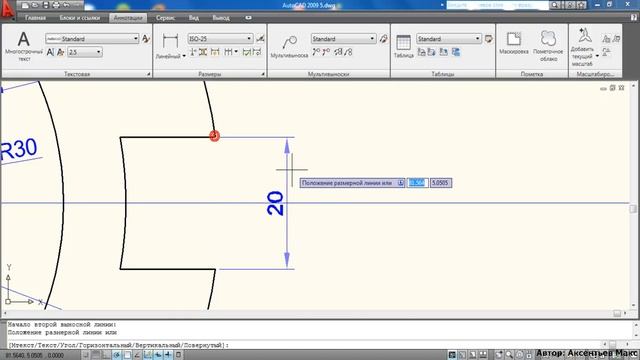This screenshot has width=640, height=360.
Task: Click the Мультивыноски panel title
Action: [x=328, y=74]
